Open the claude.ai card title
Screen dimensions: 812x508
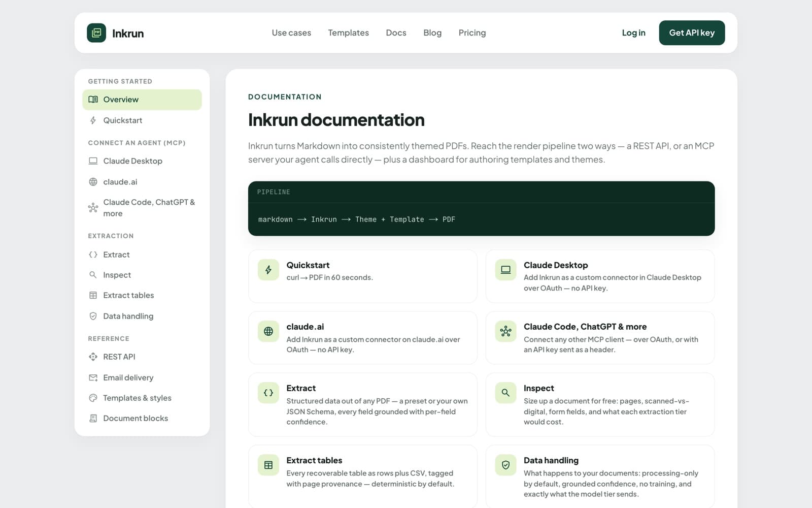coord(305,327)
